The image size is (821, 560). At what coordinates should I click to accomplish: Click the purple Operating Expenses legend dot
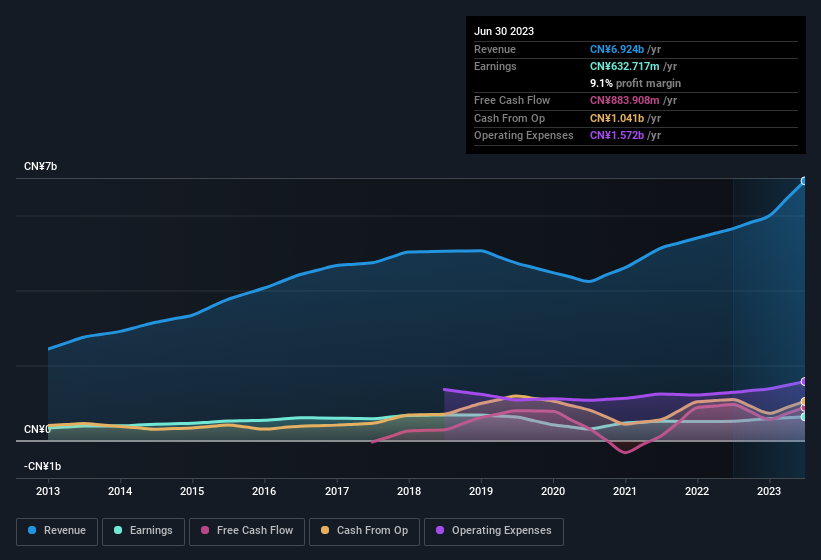tap(439, 531)
